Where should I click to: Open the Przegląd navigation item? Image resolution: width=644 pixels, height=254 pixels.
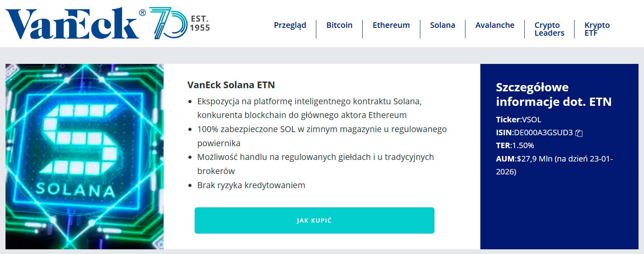[290, 25]
